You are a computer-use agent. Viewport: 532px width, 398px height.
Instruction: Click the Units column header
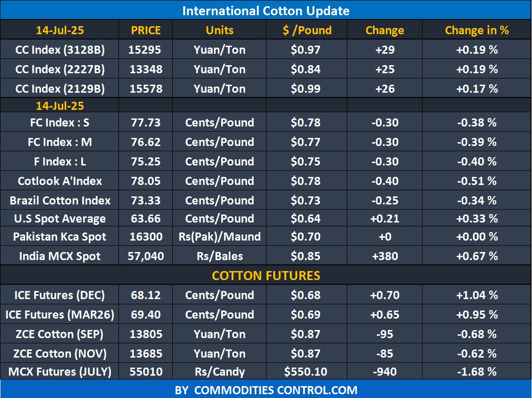(219, 30)
